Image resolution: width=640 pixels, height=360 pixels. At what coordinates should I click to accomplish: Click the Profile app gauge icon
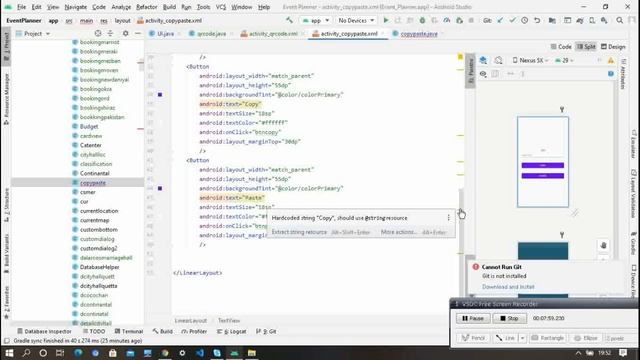coord(447,20)
